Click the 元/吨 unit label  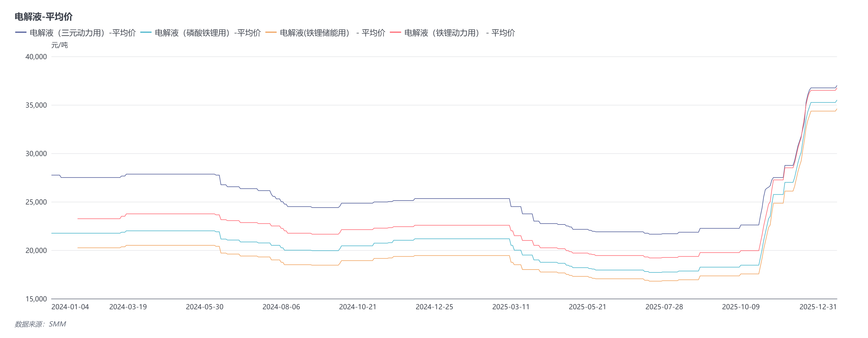click(59, 45)
